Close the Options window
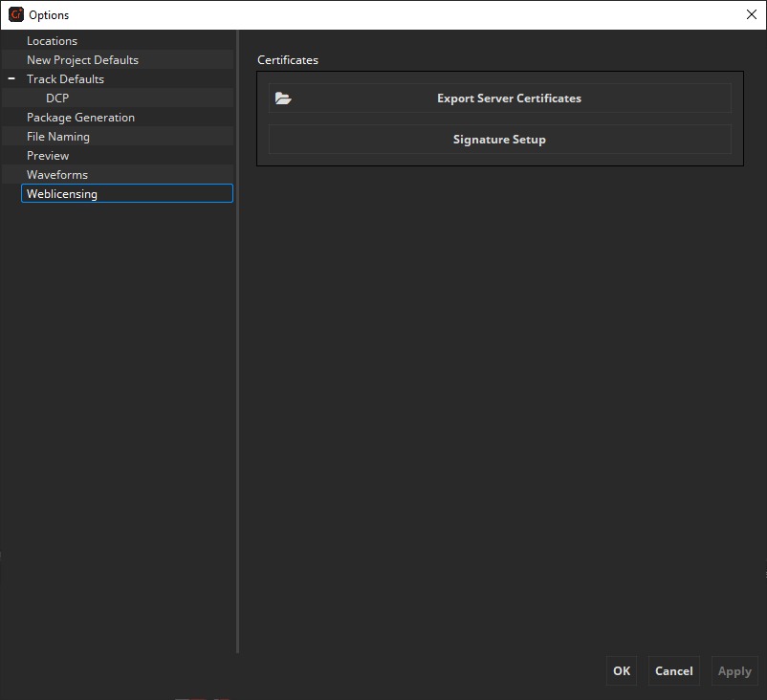 (x=751, y=14)
